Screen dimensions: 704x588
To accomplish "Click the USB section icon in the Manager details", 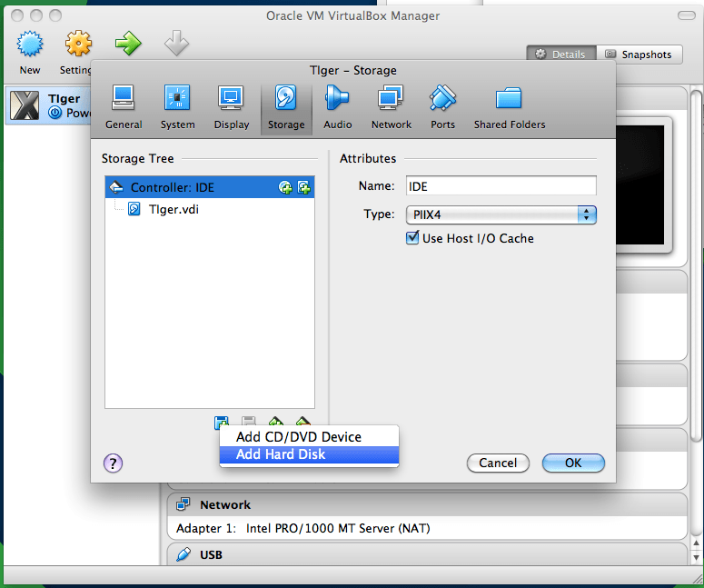I will click(x=183, y=554).
